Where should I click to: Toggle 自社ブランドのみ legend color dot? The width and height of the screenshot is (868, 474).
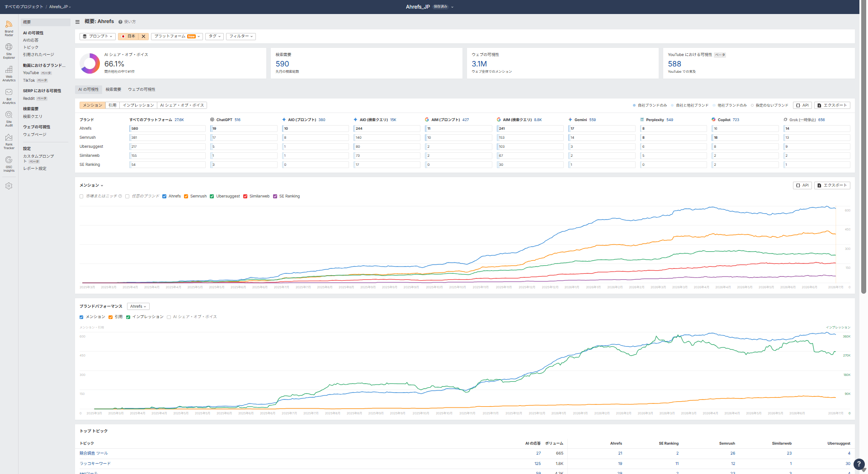tap(634, 105)
